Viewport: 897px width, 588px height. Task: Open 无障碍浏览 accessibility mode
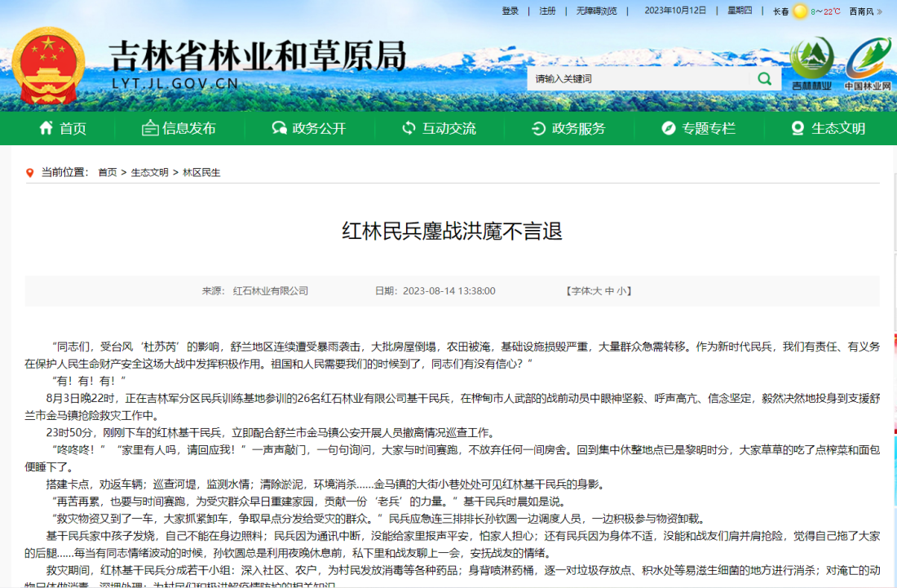pos(596,11)
